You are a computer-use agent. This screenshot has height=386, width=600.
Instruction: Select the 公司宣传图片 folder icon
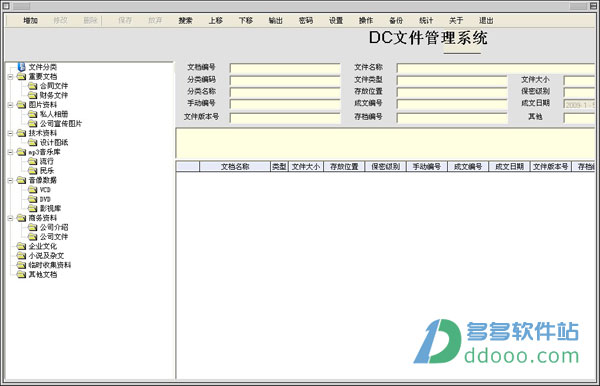33,124
